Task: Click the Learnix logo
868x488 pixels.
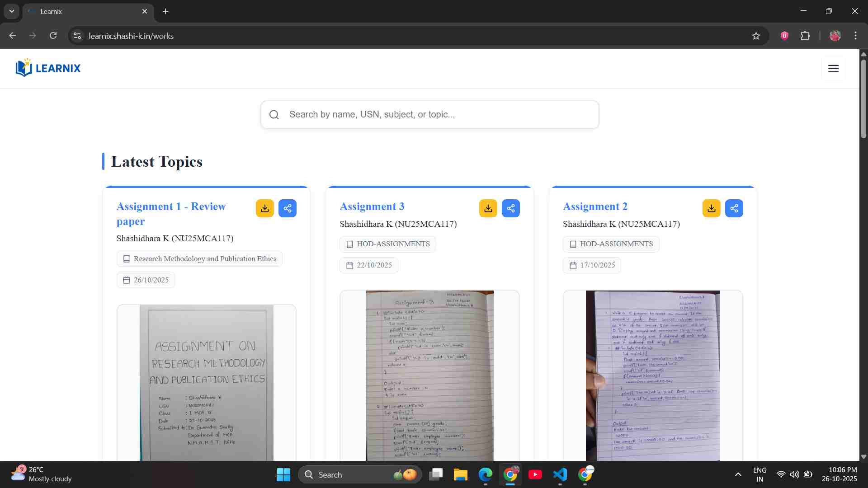Action: coord(48,68)
